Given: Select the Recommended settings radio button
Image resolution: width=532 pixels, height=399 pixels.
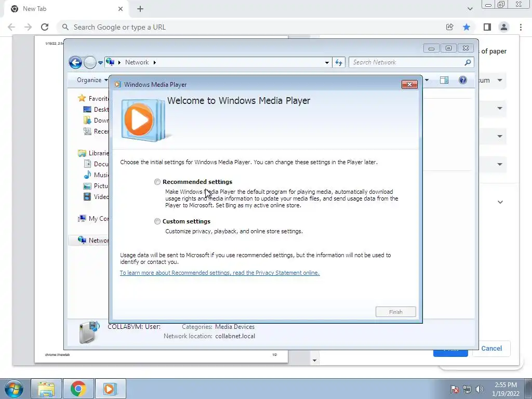Looking at the screenshot, I should pos(157,182).
